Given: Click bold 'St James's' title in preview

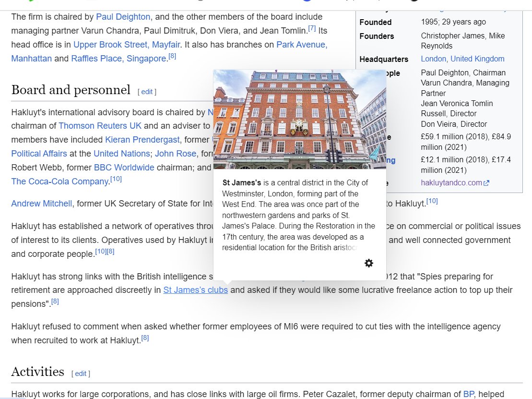Looking at the screenshot, I should pyautogui.click(x=242, y=182).
